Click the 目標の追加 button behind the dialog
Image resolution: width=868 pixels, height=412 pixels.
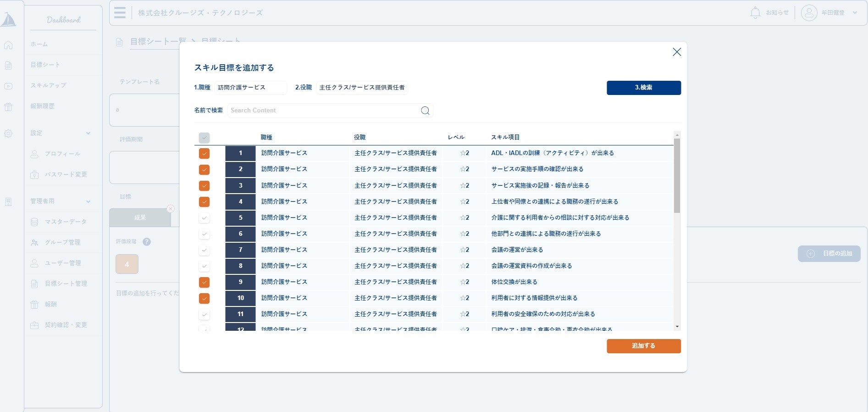pos(829,254)
